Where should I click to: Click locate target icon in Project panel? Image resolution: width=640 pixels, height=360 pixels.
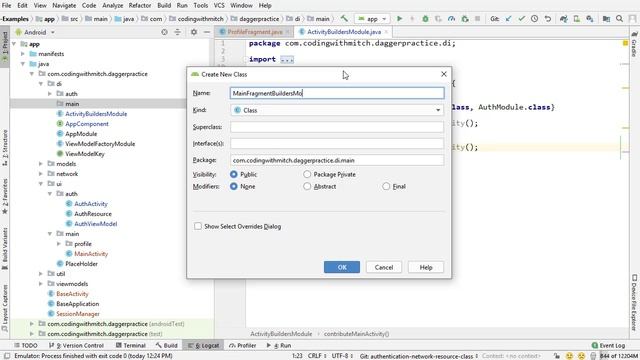[164, 32]
